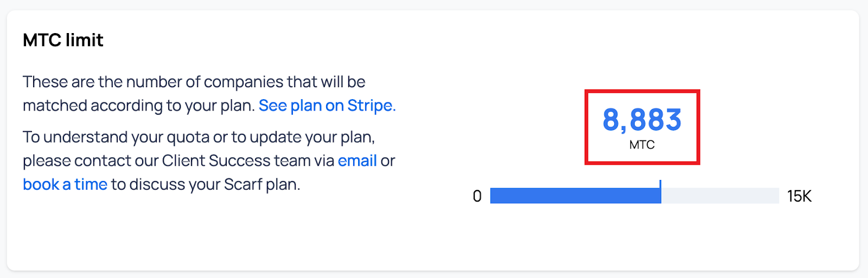The image size is (868, 278).
Task: Click the empty white area below the description
Action: (x=217, y=233)
